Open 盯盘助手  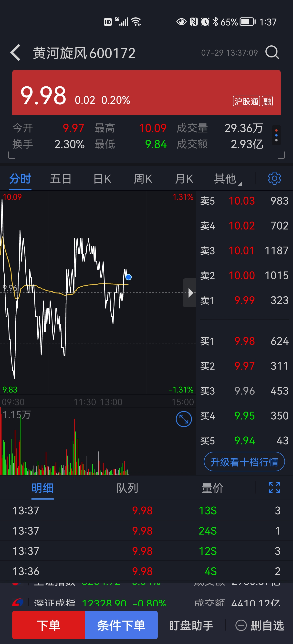[x=191, y=625]
